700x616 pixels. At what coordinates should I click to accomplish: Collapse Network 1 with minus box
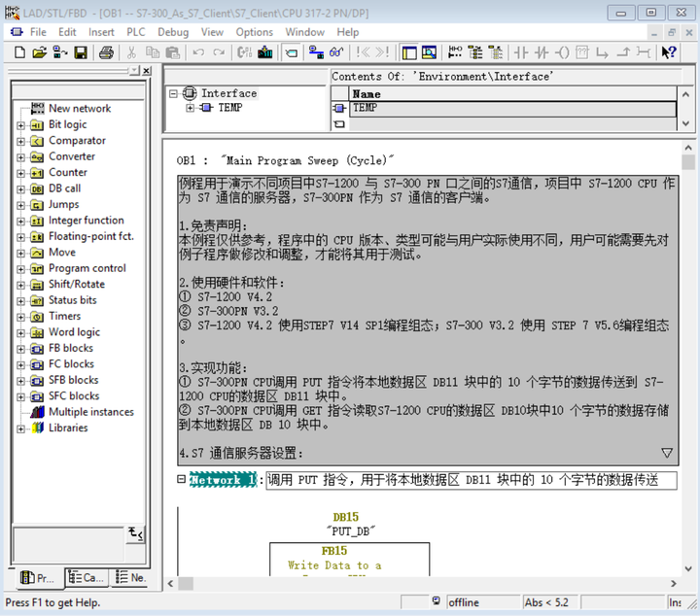point(181,480)
